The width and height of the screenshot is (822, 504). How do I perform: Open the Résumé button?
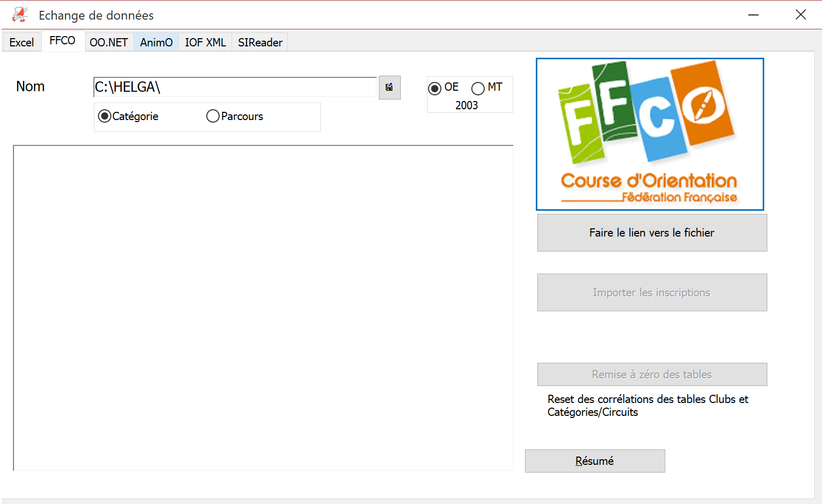tap(595, 461)
